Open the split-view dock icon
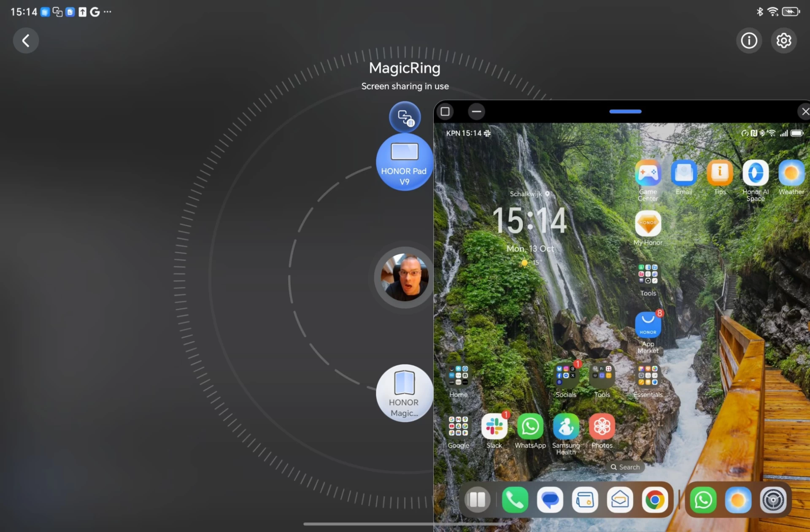Viewport: 810px width, 532px height. (x=477, y=500)
